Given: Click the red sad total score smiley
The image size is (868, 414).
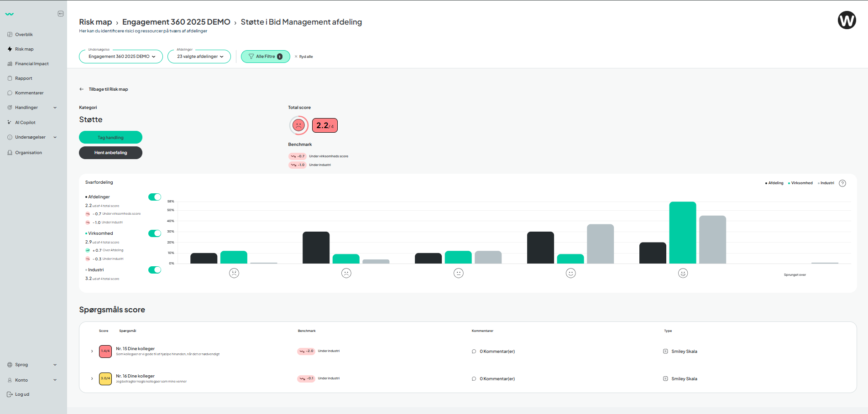Looking at the screenshot, I should [x=298, y=125].
